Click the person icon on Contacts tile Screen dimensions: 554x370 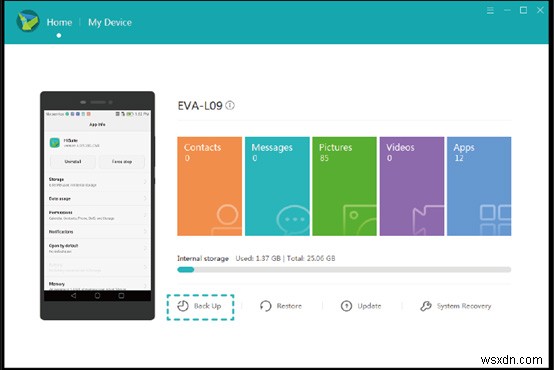pos(226,220)
